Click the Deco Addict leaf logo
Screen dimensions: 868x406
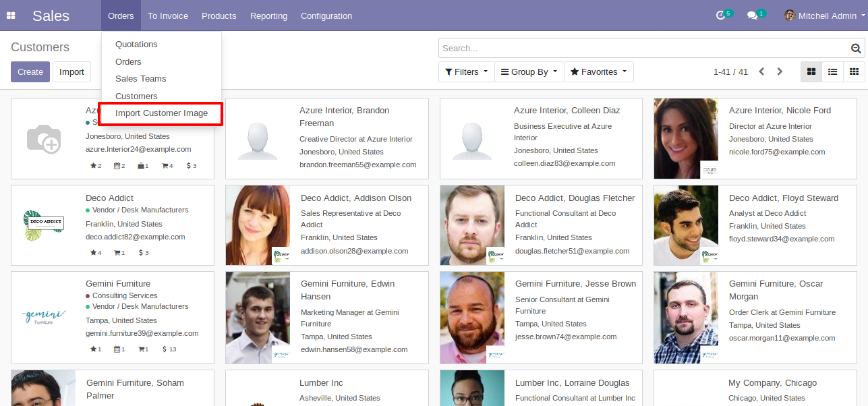click(x=43, y=225)
